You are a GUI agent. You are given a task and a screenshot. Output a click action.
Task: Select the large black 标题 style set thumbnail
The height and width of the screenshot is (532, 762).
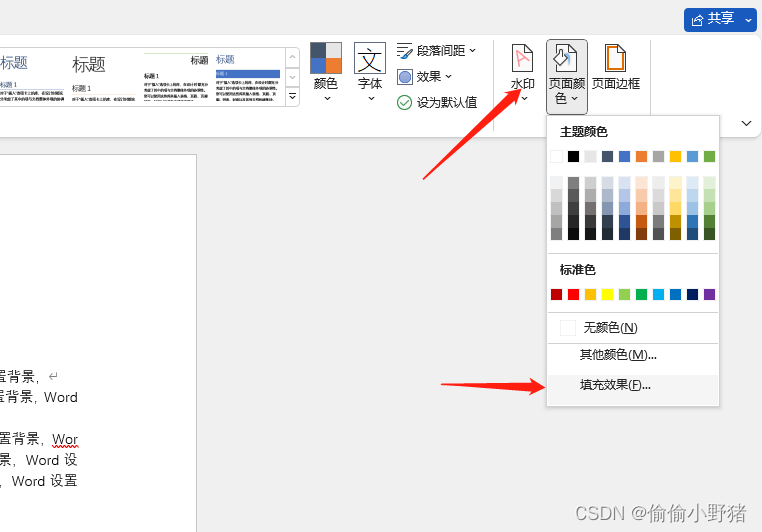point(104,77)
